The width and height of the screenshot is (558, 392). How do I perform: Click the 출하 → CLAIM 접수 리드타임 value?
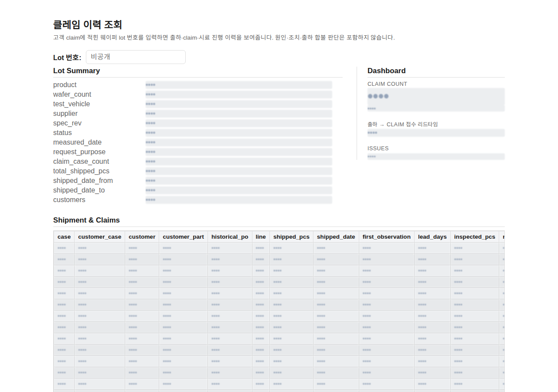pyautogui.click(x=436, y=133)
